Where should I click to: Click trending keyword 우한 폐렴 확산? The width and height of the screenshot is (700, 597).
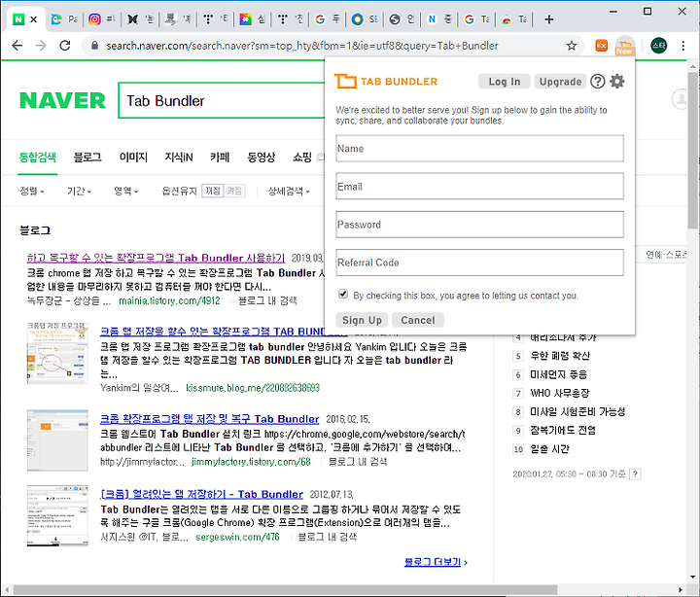click(560, 356)
